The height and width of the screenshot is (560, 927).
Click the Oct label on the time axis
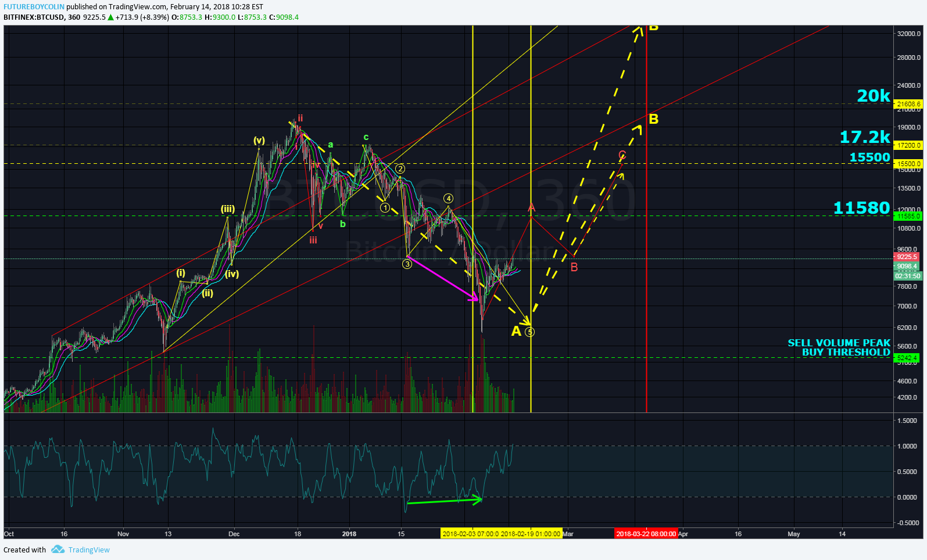click(x=9, y=534)
